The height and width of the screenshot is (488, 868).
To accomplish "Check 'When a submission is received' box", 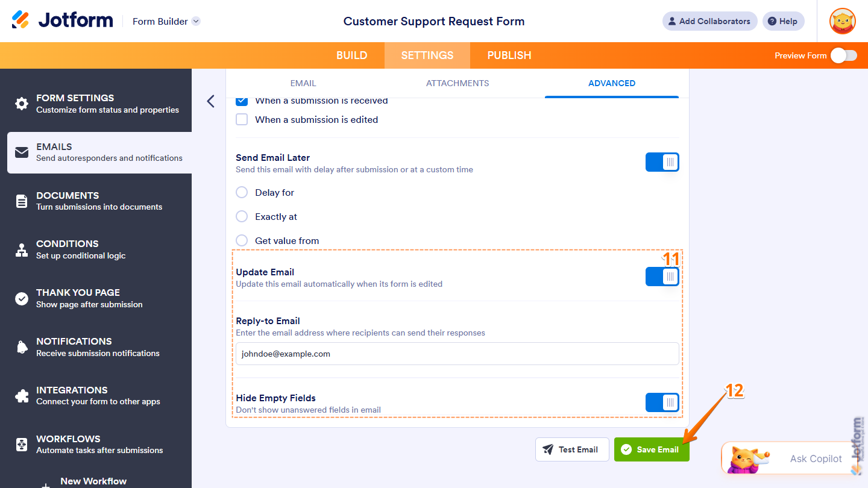I will [x=242, y=101].
